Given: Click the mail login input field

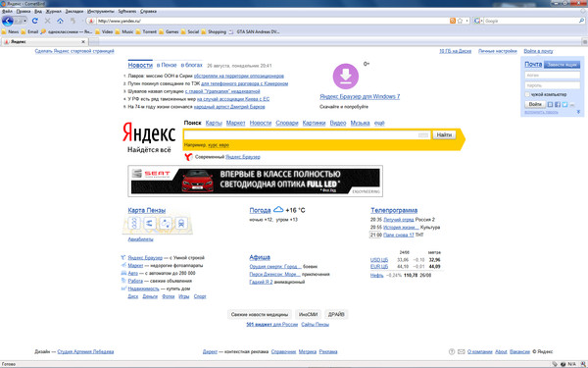Looking at the screenshot, I should [553, 76].
